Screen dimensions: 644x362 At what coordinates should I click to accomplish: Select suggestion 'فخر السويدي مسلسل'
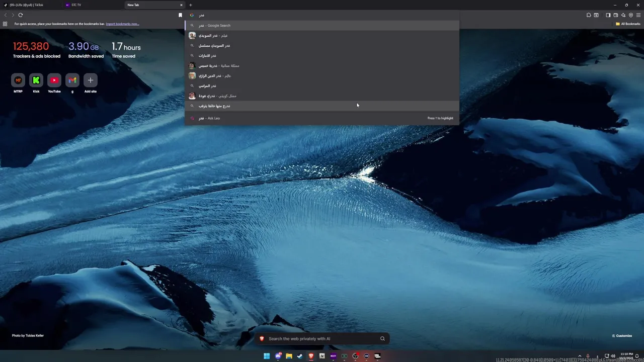[x=322, y=46]
